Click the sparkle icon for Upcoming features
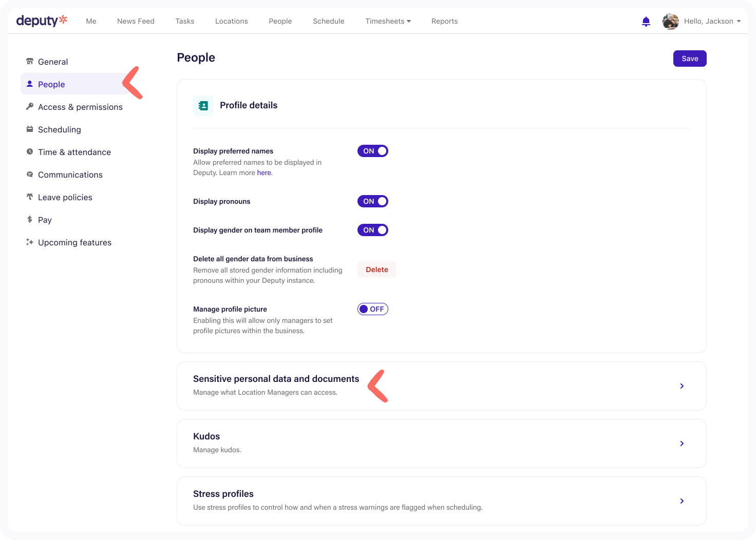 [30, 242]
